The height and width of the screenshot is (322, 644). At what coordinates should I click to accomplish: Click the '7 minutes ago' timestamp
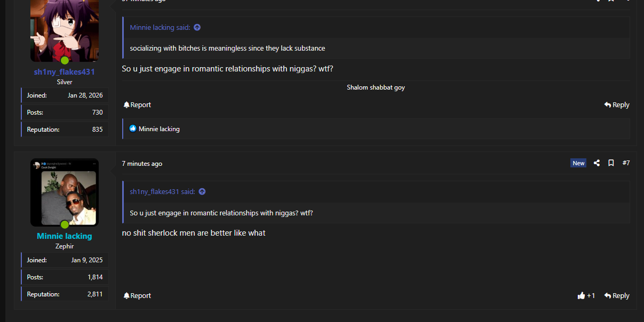click(x=142, y=164)
